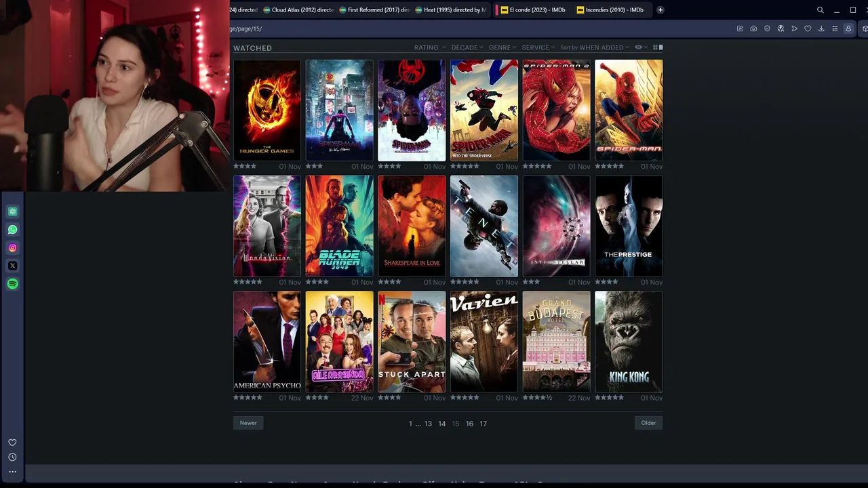The height and width of the screenshot is (488, 868).
Task: Open American Psycho poster
Action: (267, 342)
